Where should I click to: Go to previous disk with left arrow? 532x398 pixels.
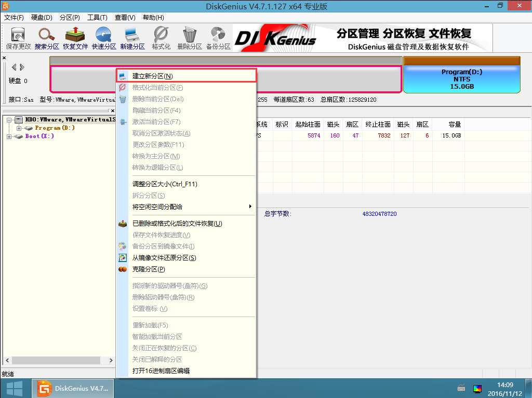pyautogui.click(x=14, y=67)
